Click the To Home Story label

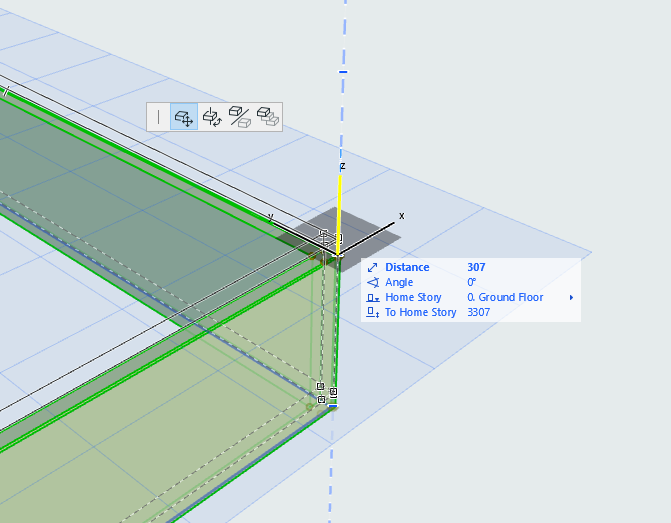click(420, 312)
